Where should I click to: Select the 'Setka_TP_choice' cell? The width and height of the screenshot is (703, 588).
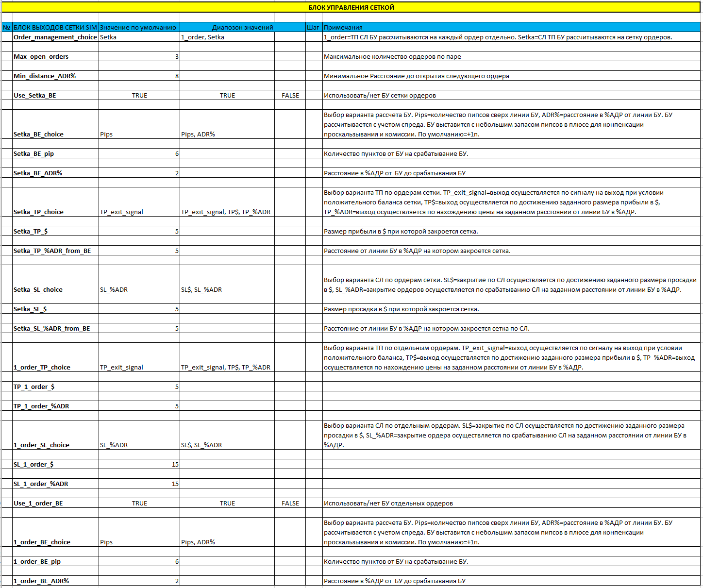point(55,202)
